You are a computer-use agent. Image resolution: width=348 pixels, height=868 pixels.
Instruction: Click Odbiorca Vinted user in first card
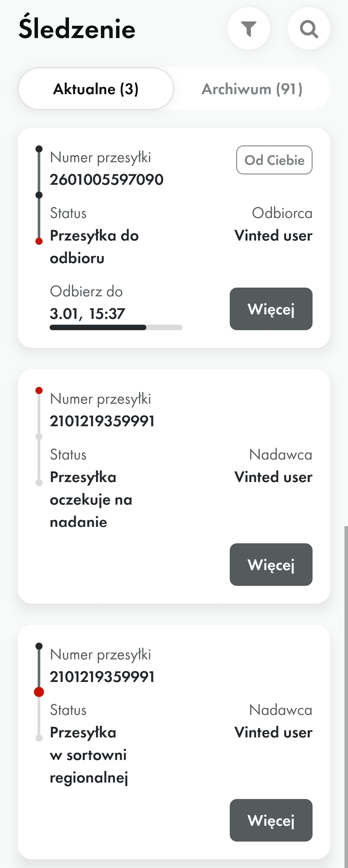[274, 224]
